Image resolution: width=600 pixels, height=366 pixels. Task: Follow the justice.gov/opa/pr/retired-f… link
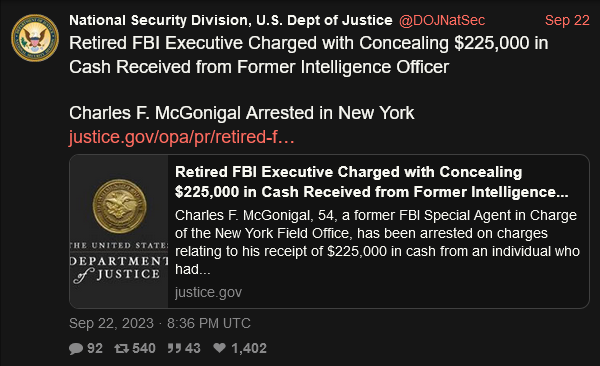tap(182, 137)
